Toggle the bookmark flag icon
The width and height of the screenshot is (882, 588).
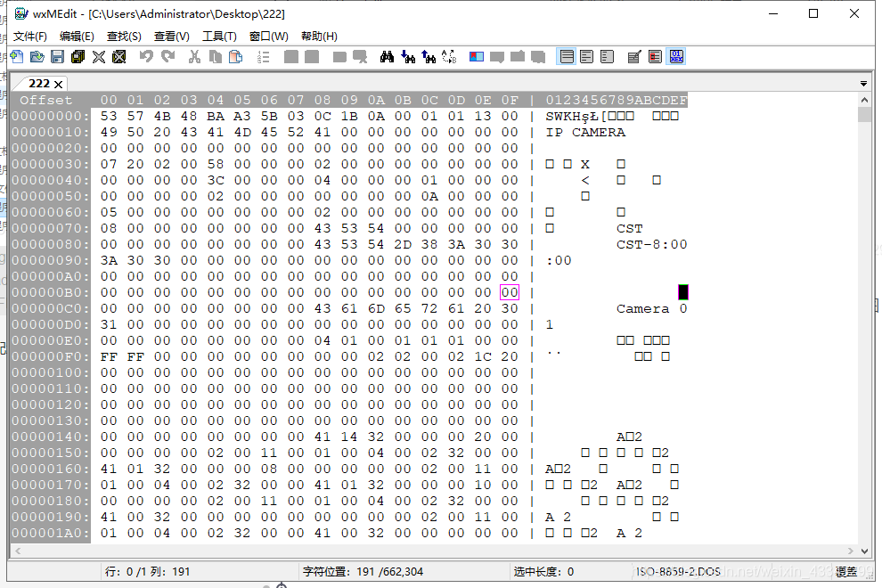coord(477,57)
